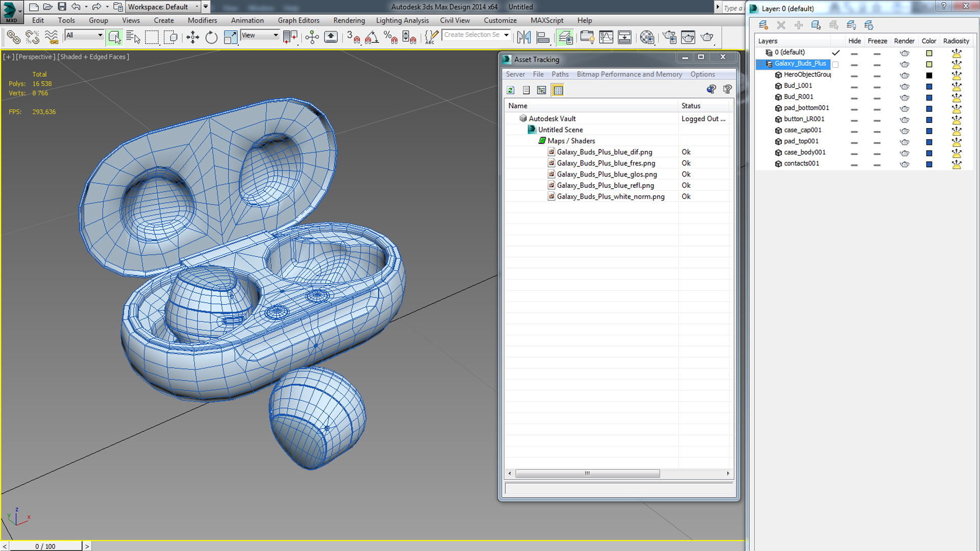Select the Rotate tool in the toolbar
980x551 pixels.
click(x=211, y=37)
